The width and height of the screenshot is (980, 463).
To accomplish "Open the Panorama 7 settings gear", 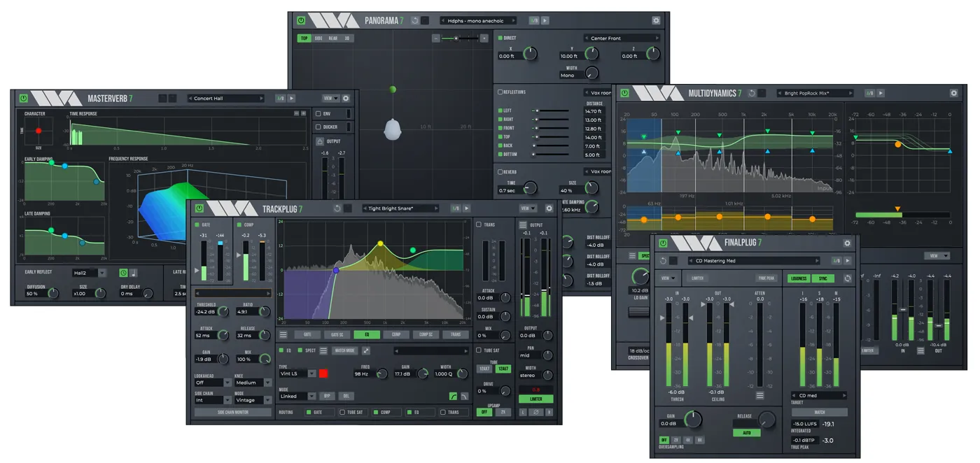I will (656, 20).
